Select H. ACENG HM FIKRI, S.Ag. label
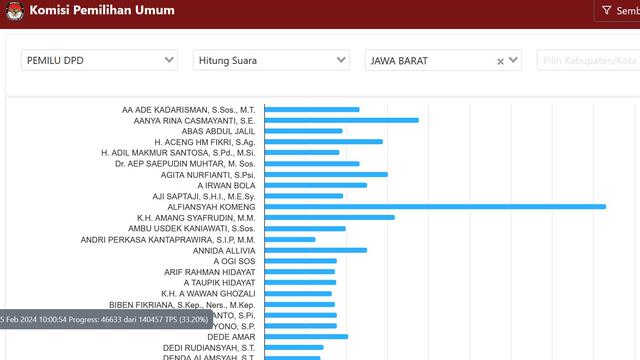640x360 pixels. coord(204,142)
